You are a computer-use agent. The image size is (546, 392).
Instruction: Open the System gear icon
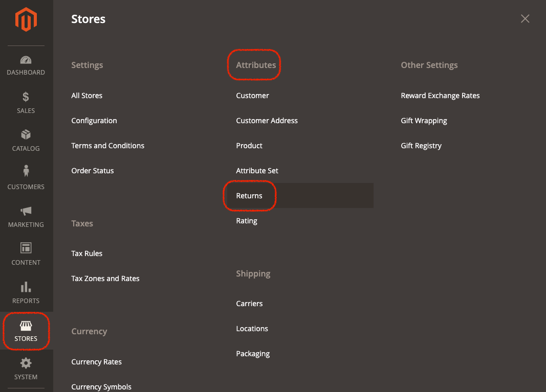click(x=26, y=363)
